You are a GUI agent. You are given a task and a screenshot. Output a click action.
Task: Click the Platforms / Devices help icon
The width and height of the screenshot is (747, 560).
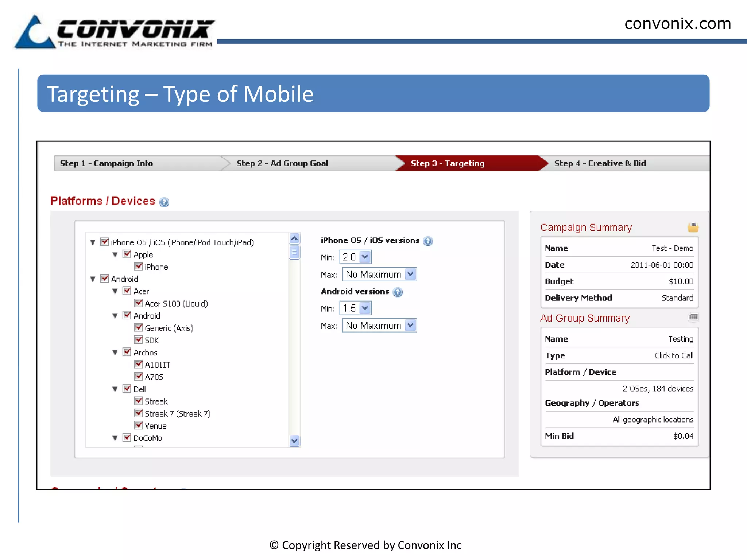[x=165, y=202]
